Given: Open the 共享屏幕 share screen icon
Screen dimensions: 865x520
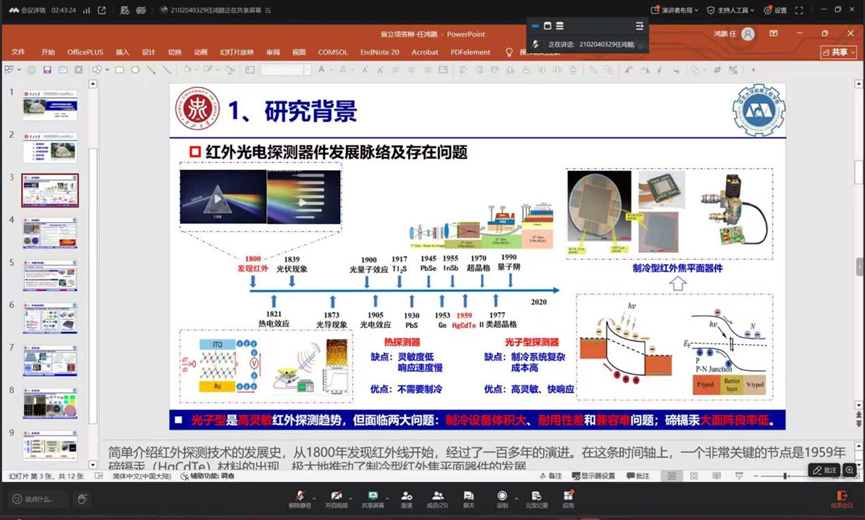Looking at the screenshot, I should (372, 498).
